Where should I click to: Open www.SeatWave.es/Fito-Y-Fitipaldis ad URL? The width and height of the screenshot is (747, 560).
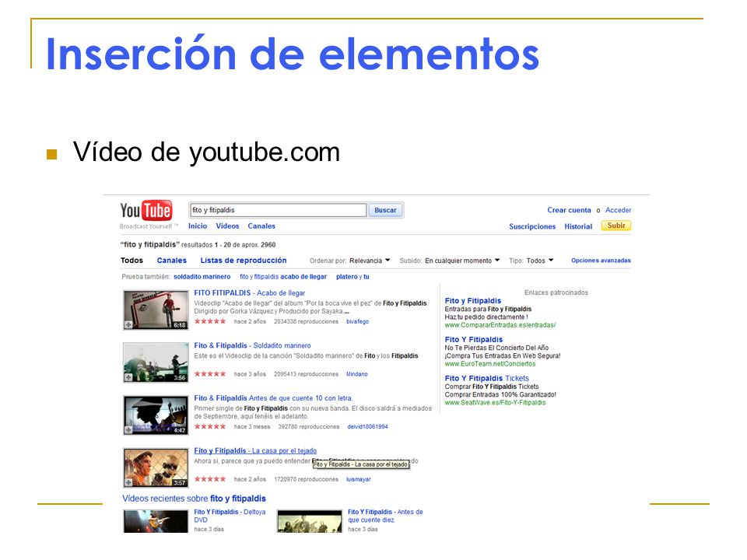point(496,402)
